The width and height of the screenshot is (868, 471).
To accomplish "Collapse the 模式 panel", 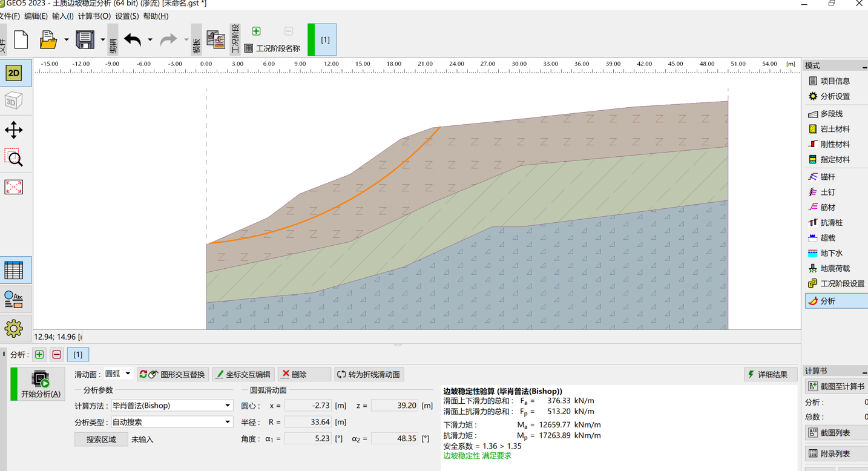I will pyautogui.click(x=864, y=66).
